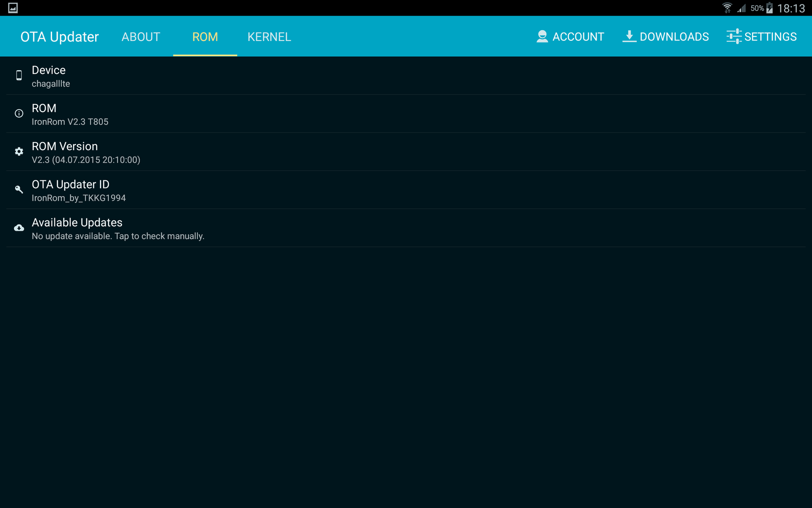Open the ACCOUNT page
The height and width of the screenshot is (508, 812).
click(x=570, y=37)
